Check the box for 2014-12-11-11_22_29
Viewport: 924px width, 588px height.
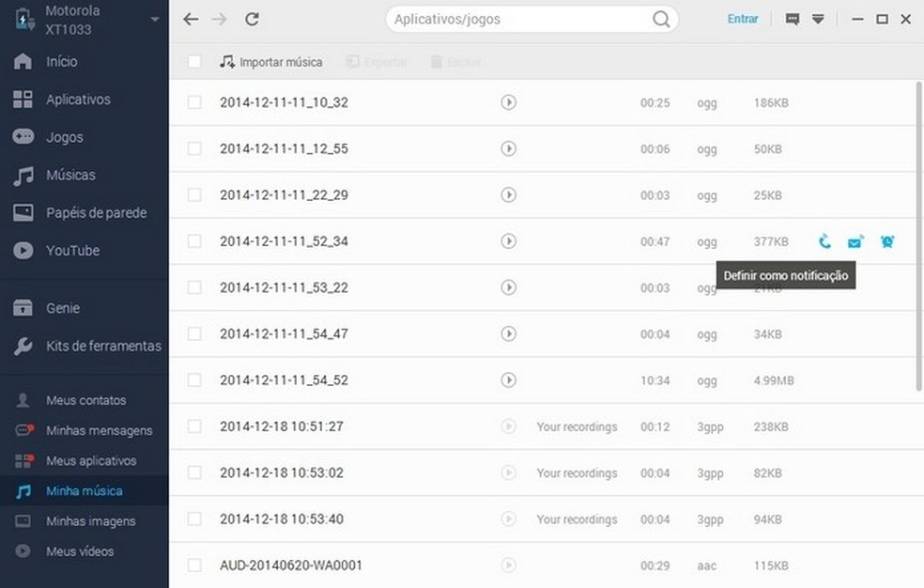194,195
